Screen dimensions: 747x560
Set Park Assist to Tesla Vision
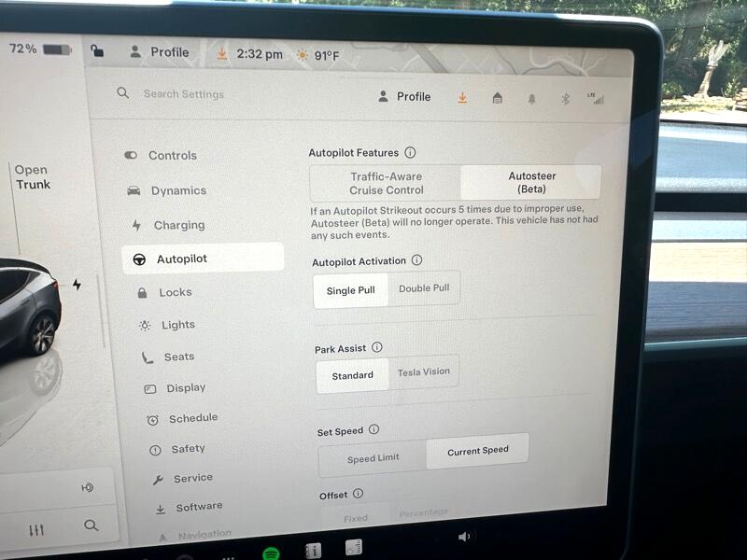coord(423,371)
